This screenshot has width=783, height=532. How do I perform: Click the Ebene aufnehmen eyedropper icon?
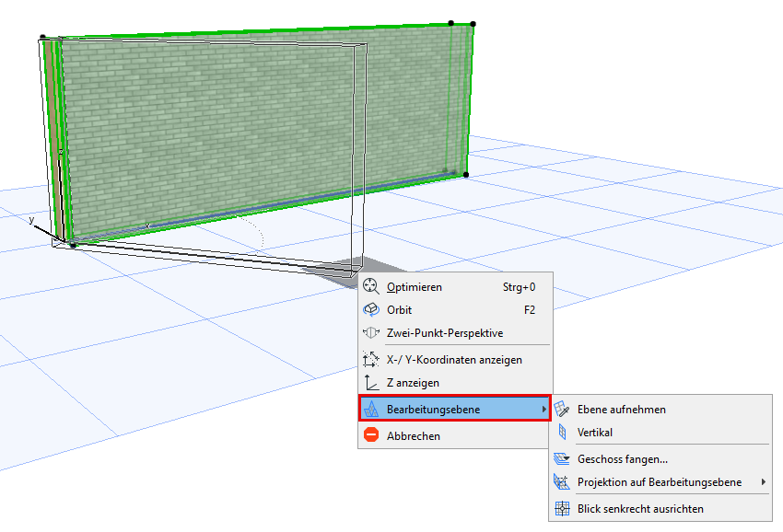(x=562, y=410)
